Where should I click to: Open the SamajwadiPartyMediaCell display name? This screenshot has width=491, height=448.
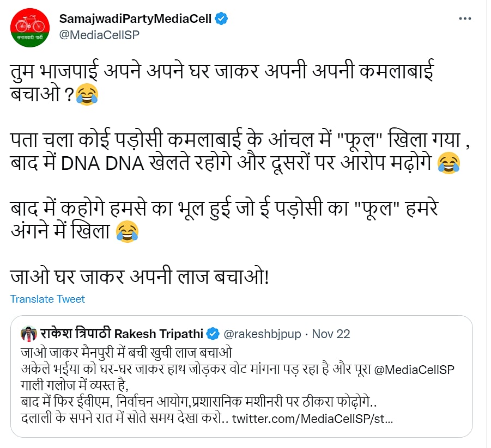click(135, 19)
